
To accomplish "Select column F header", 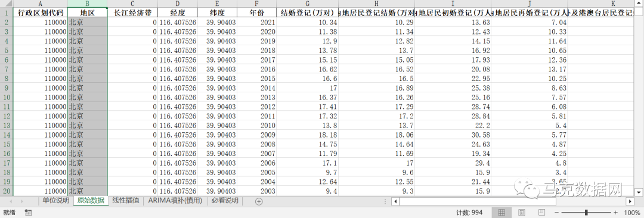I will [256, 4].
